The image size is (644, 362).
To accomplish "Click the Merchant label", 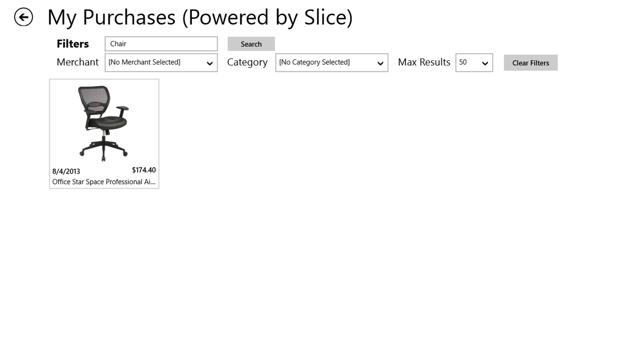I will coord(77,62).
